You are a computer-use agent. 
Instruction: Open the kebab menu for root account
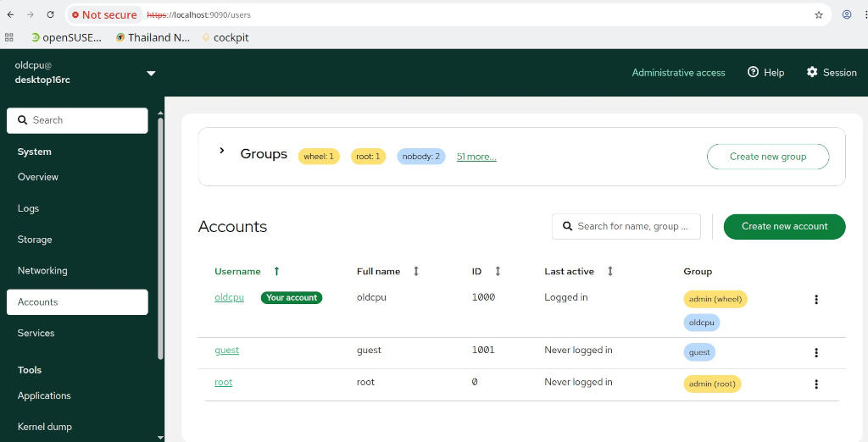click(x=815, y=384)
